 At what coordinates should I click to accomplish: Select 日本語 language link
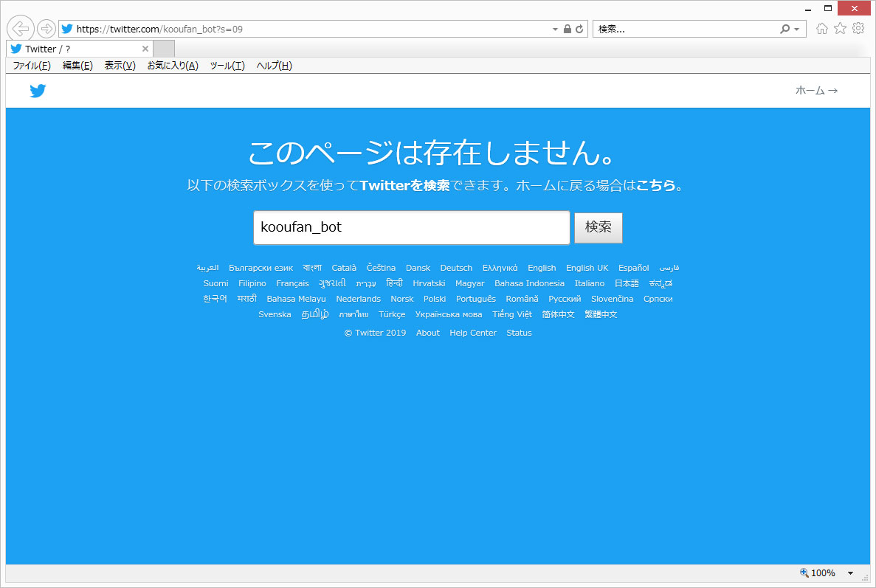tap(627, 283)
